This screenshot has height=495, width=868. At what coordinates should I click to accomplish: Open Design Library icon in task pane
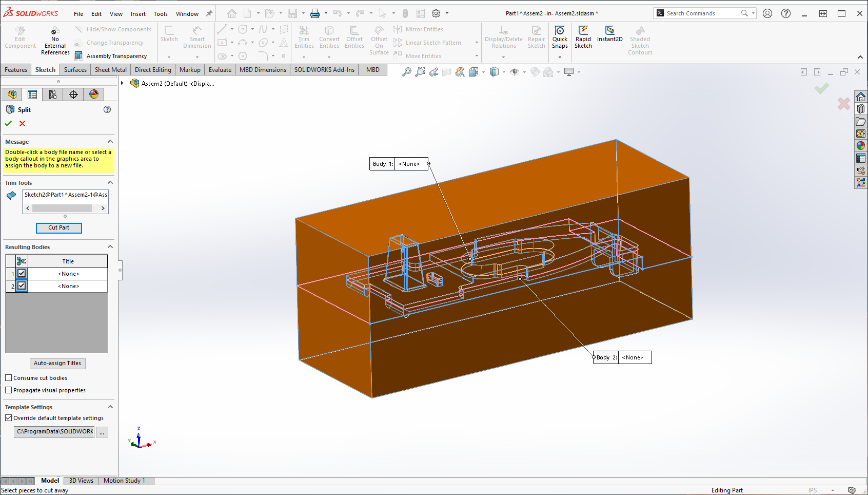(861, 109)
